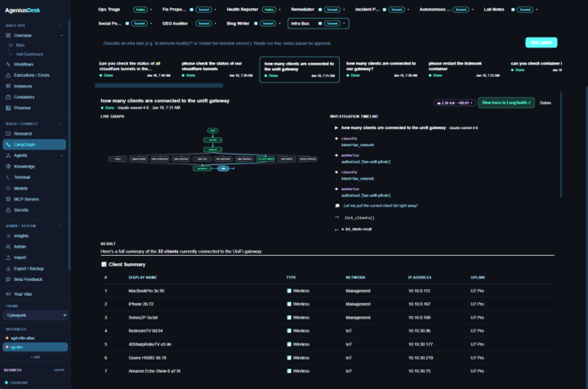
Task: Open the LangGraph menu item
Action: click(34, 145)
